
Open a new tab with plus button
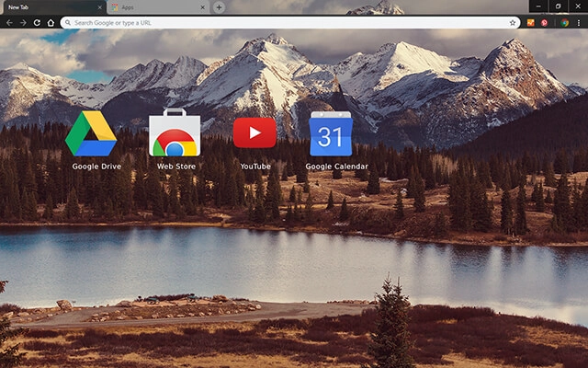pyautogui.click(x=219, y=7)
